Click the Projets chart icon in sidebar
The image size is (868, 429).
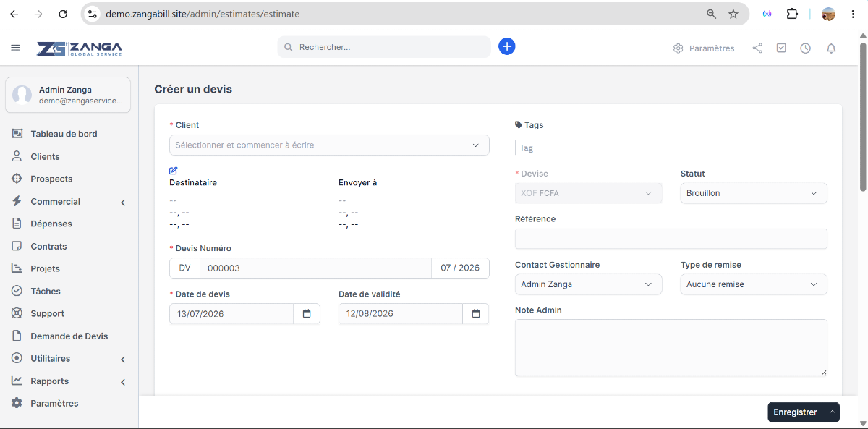pyautogui.click(x=17, y=268)
